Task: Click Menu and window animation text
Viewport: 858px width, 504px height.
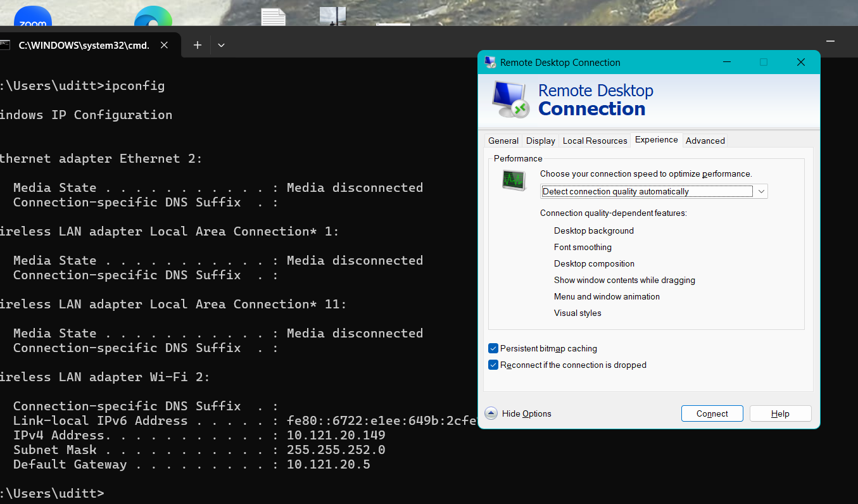Action: click(x=607, y=296)
